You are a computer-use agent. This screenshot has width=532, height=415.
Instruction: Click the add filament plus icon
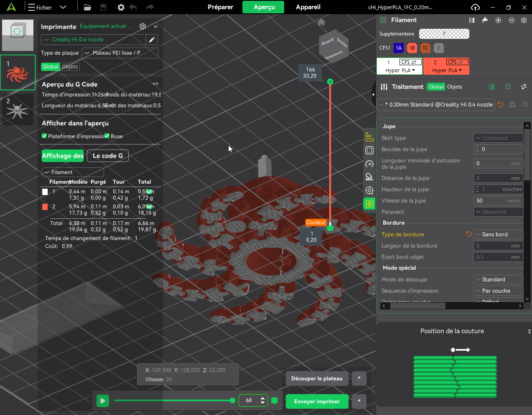pos(498,20)
